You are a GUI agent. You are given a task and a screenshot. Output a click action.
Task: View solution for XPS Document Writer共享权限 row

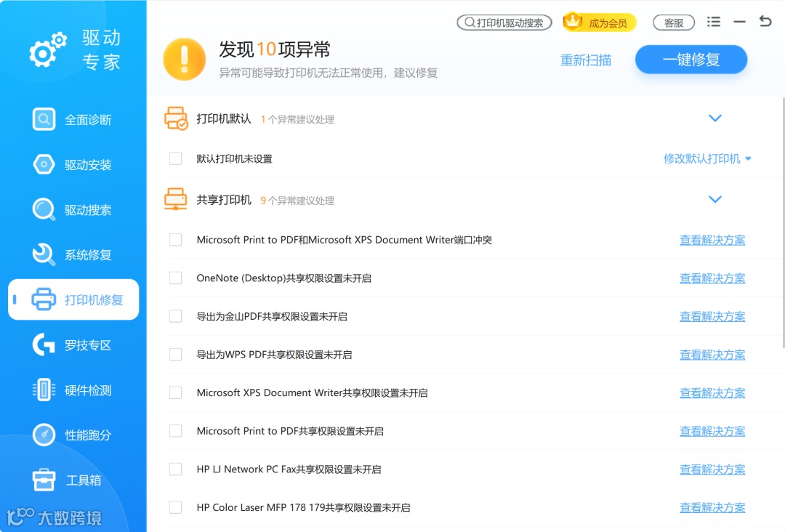click(712, 392)
